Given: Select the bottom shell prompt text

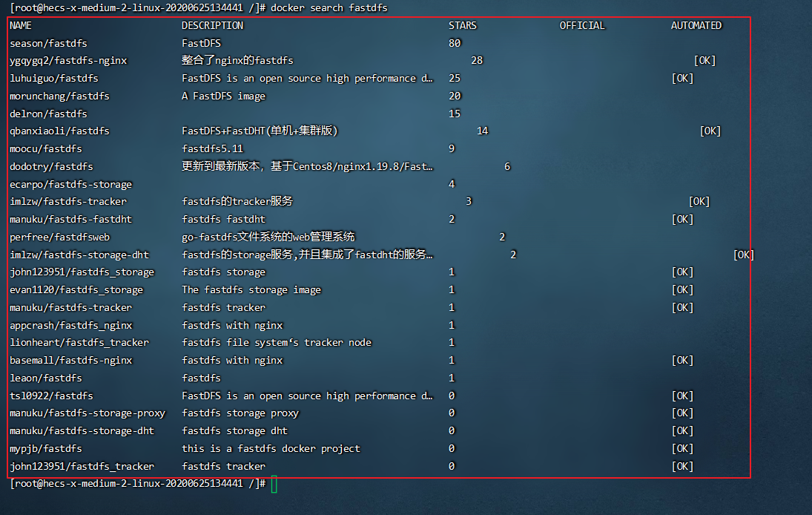Looking at the screenshot, I should (x=138, y=483).
